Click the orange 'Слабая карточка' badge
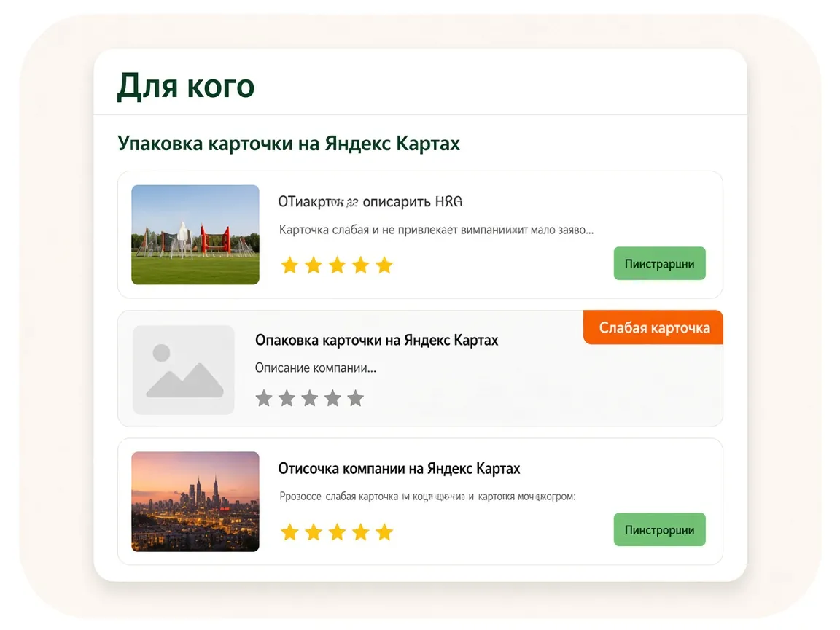The height and width of the screenshot is (630, 840). (653, 327)
